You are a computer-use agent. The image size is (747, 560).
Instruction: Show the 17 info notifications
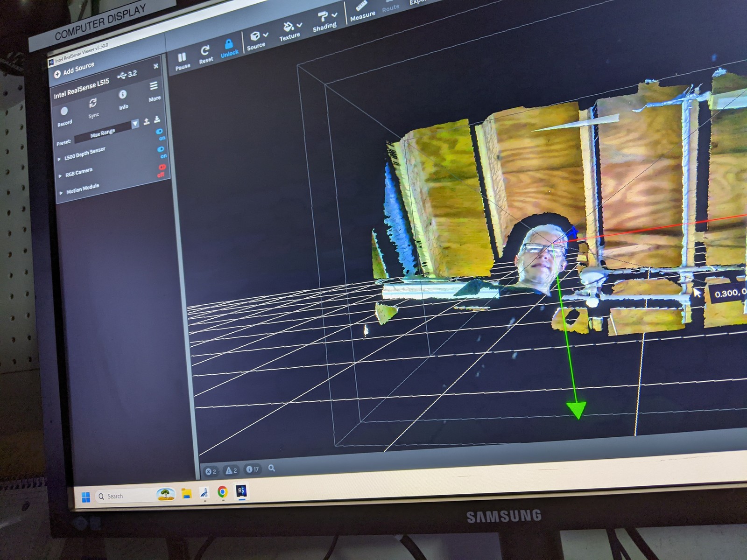[x=253, y=469]
